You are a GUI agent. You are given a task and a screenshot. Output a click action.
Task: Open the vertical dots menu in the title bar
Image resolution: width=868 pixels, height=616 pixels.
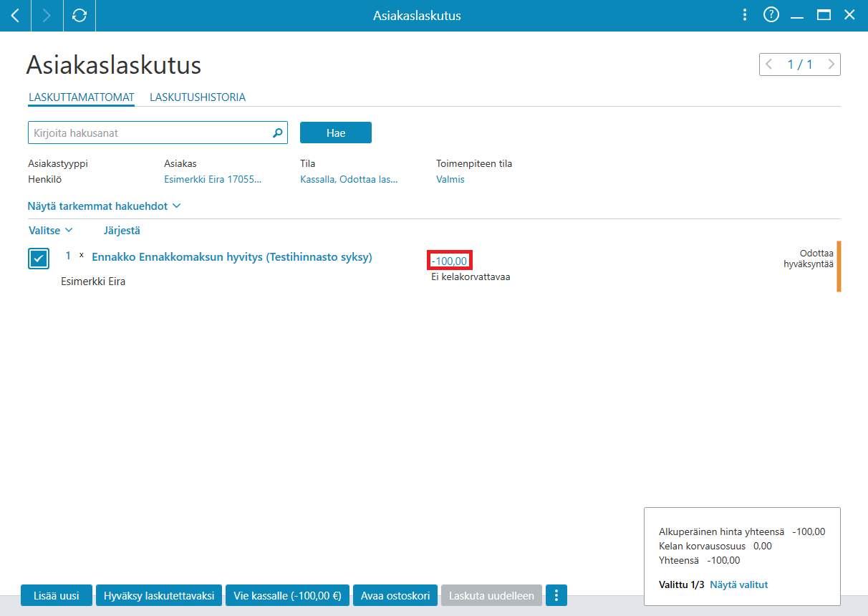tap(745, 15)
